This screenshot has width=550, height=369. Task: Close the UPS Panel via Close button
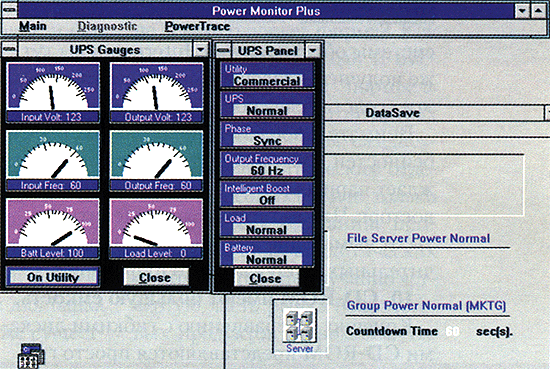coord(266,279)
